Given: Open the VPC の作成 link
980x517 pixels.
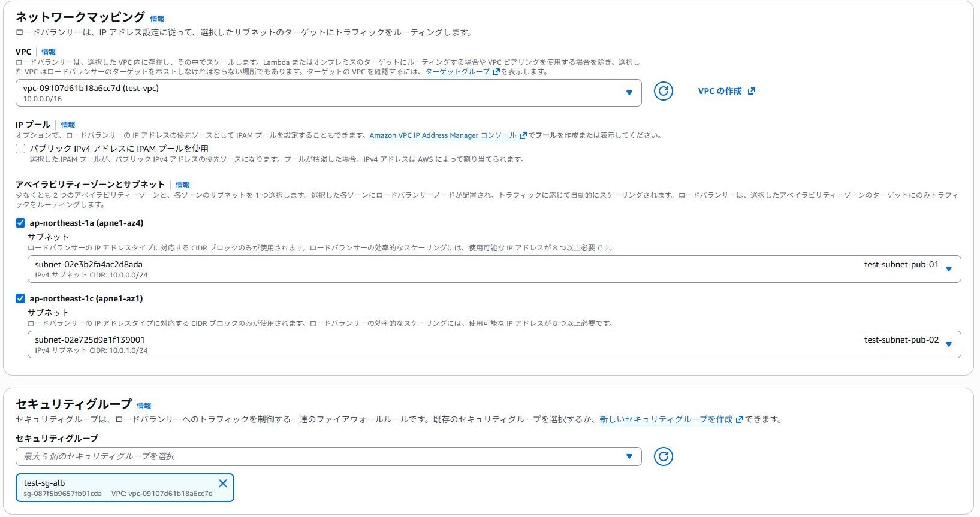Looking at the screenshot, I should pos(726,91).
